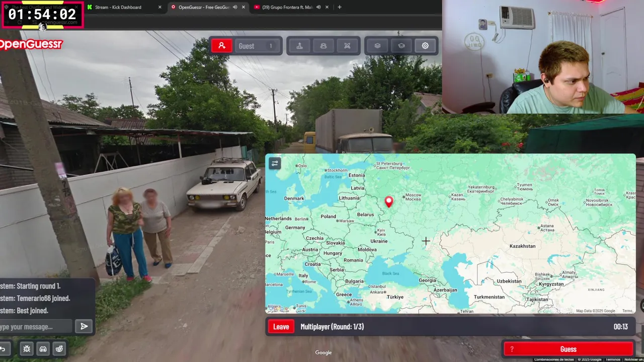Open Términos link in street view footer
644x362 pixels.
pyautogui.click(x=613, y=359)
